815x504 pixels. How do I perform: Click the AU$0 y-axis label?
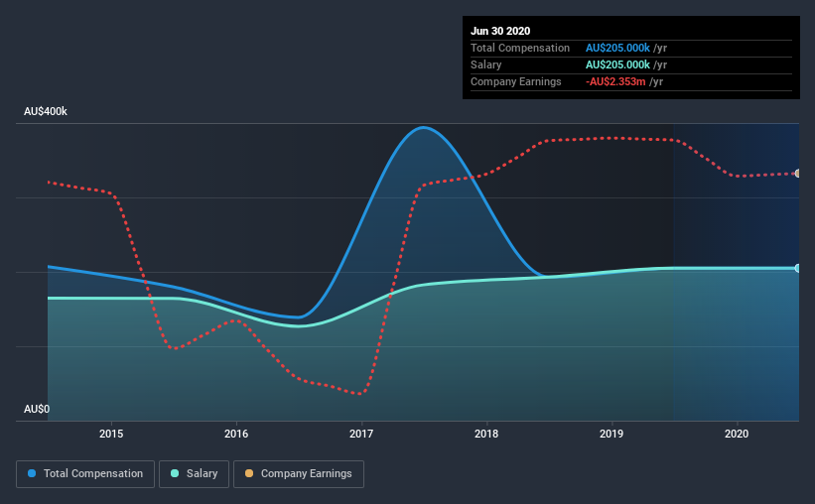point(37,410)
